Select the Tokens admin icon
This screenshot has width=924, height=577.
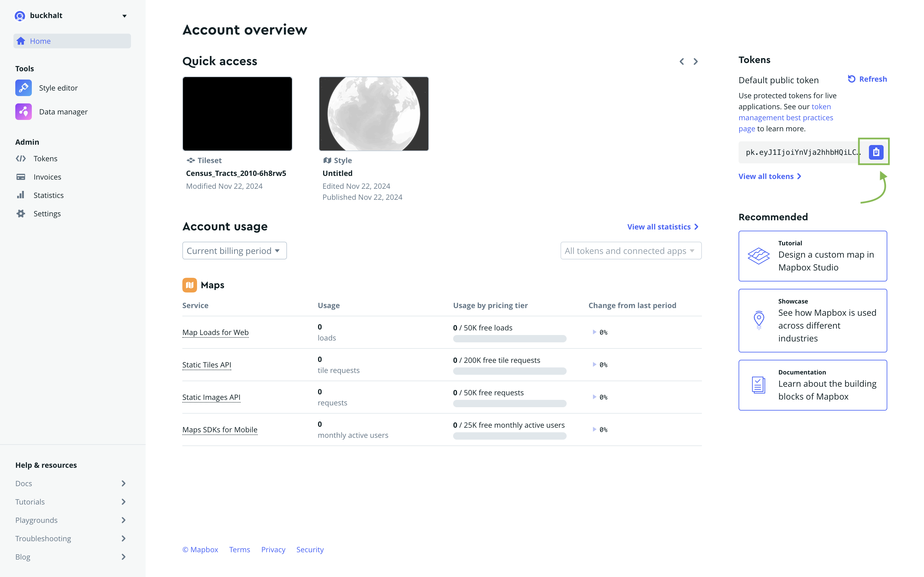coord(21,158)
